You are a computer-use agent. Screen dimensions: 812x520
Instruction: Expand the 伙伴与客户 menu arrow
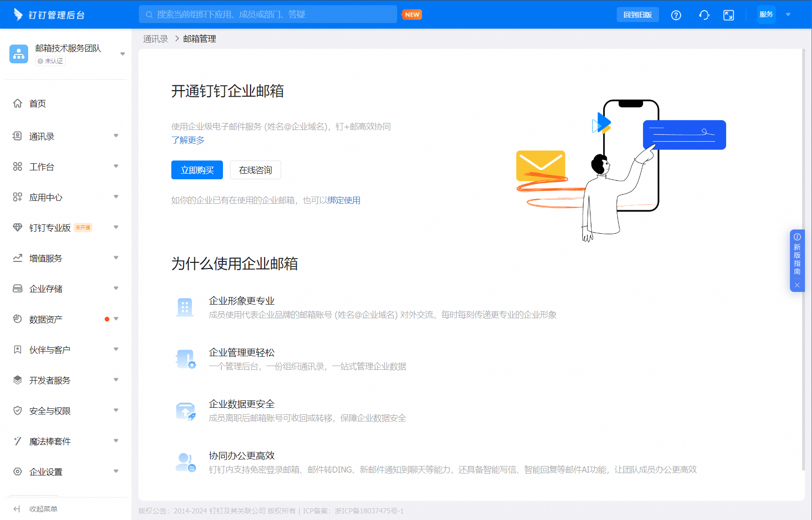tap(116, 349)
